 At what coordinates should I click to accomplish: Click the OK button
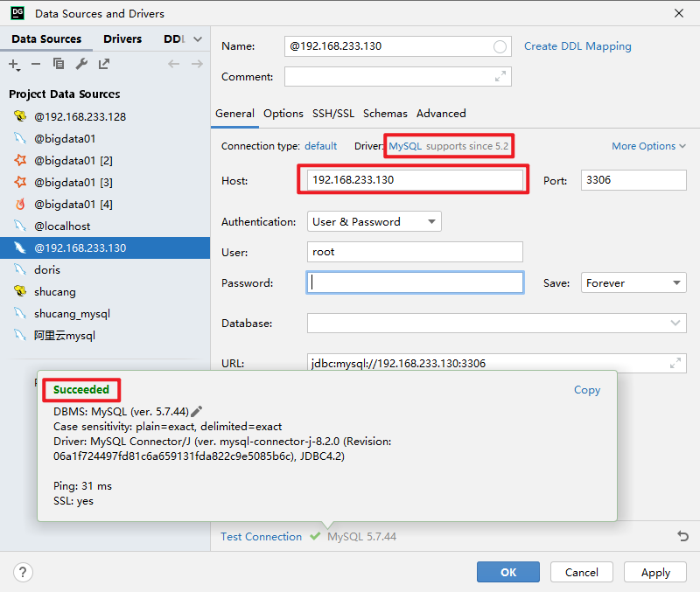tap(508, 572)
